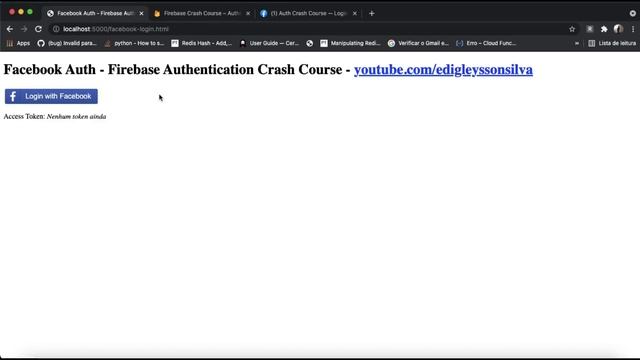Open the Redis Hash - Add bookmark
640x360 pixels.
click(201, 43)
